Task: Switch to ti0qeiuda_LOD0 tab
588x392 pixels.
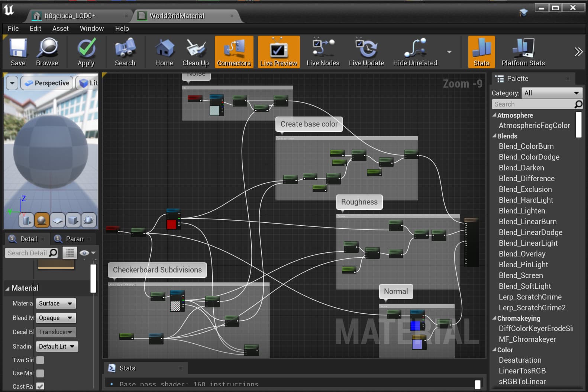Action: click(x=79, y=16)
